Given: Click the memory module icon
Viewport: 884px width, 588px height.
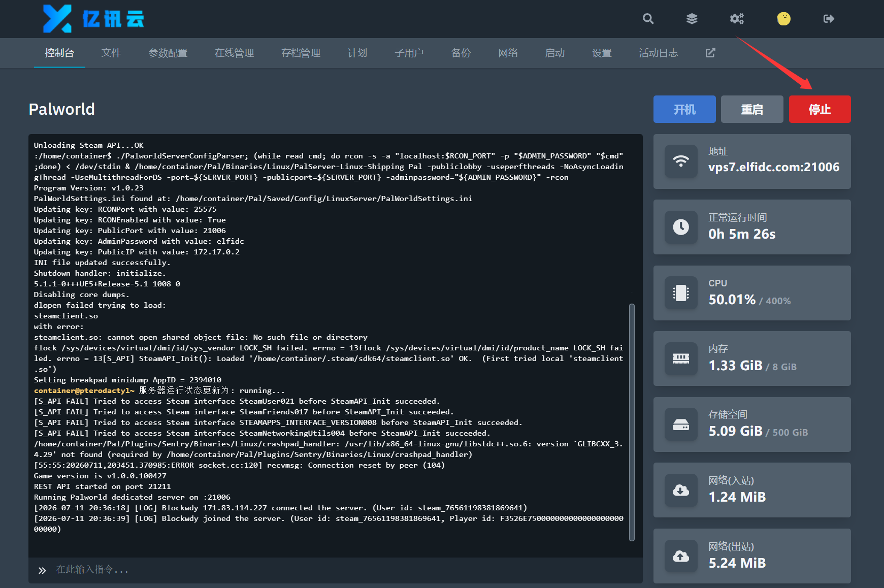Looking at the screenshot, I should point(681,358).
